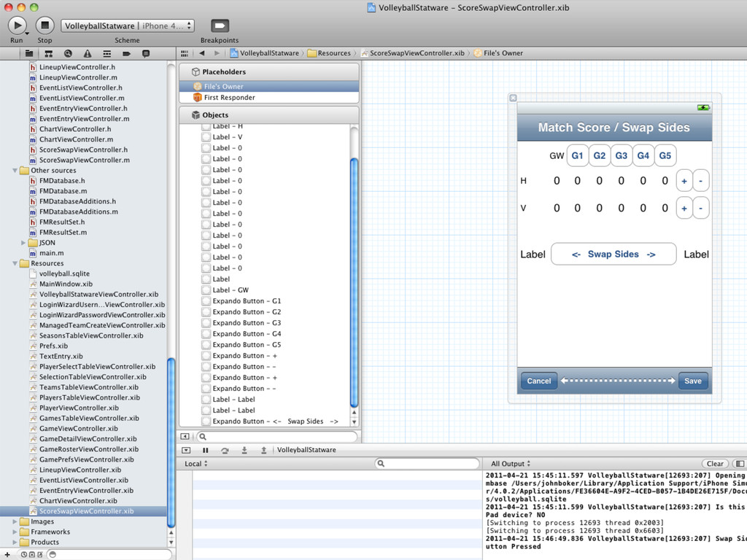Close the view on the canvas with X
This screenshot has width=747, height=560.
(513, 98)
